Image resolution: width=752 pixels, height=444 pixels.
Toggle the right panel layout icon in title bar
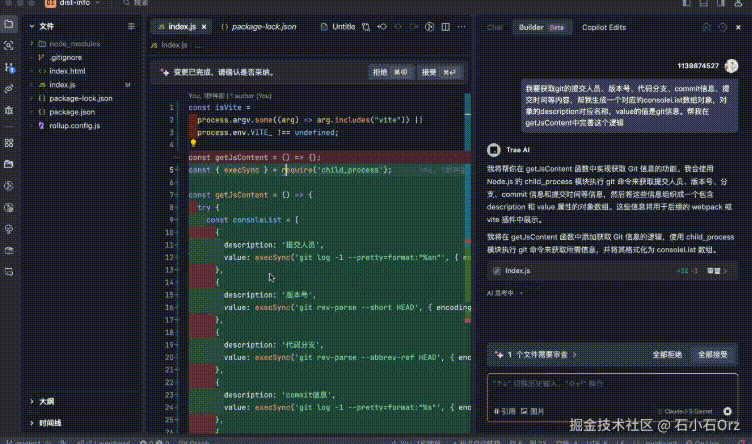(x=721, y=3)
